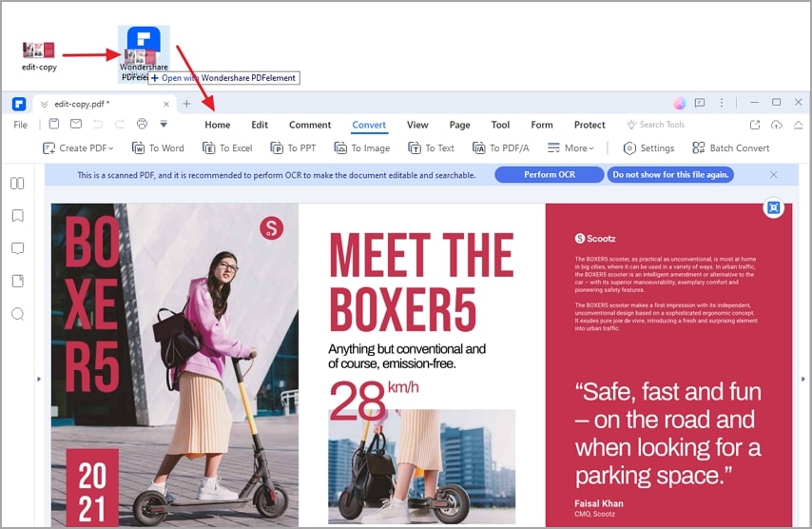Add a new tab with plus button

coord(186,104)
